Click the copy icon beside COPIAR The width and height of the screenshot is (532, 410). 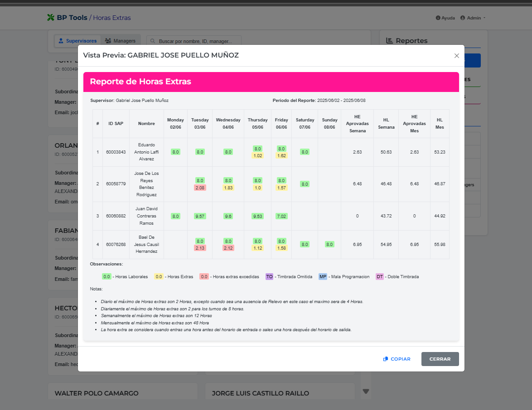pyautogui.click(x=385, y=359)
